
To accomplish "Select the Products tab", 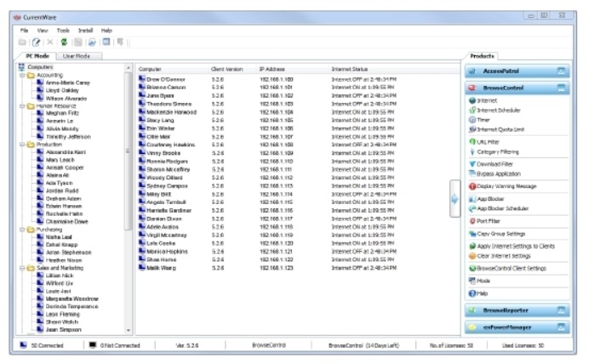I will point(482,56).
